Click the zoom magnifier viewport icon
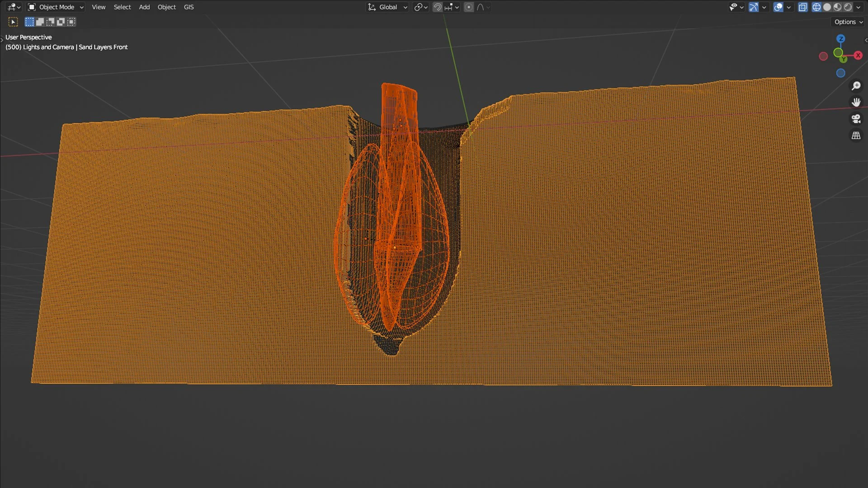 (856, 86)
